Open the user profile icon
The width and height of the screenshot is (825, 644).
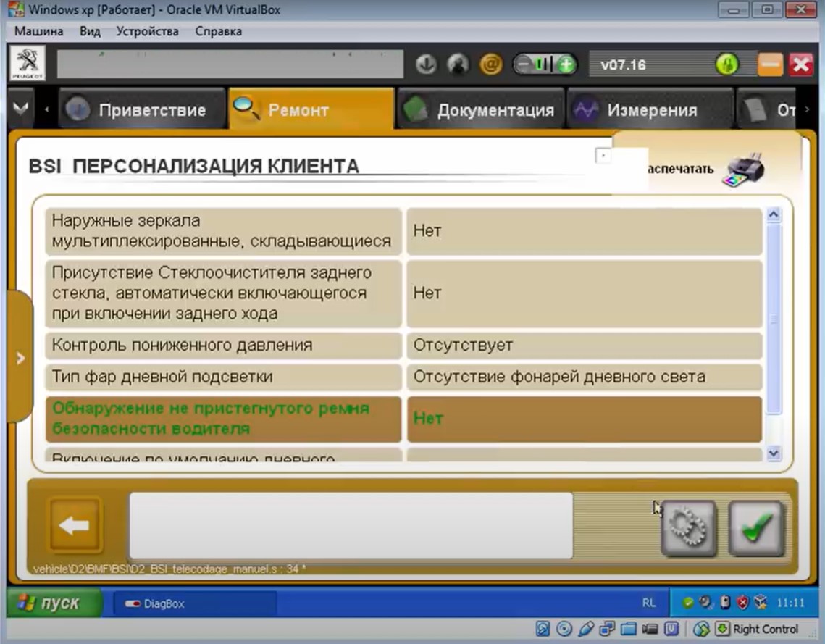(458, 64)
